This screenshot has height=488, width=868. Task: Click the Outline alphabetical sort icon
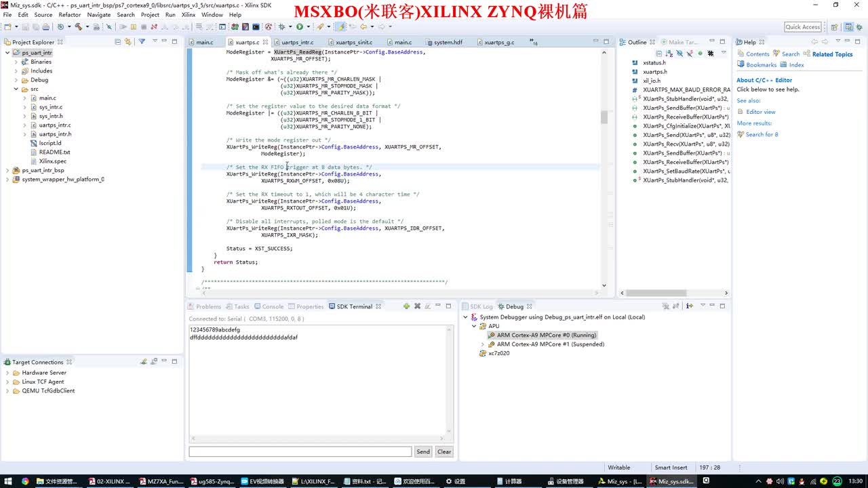pos(669,53)
